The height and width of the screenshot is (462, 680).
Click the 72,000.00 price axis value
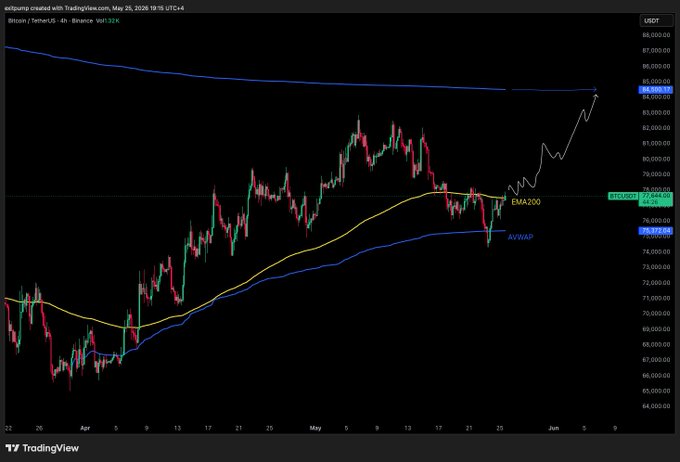click(x=656, y=283)
